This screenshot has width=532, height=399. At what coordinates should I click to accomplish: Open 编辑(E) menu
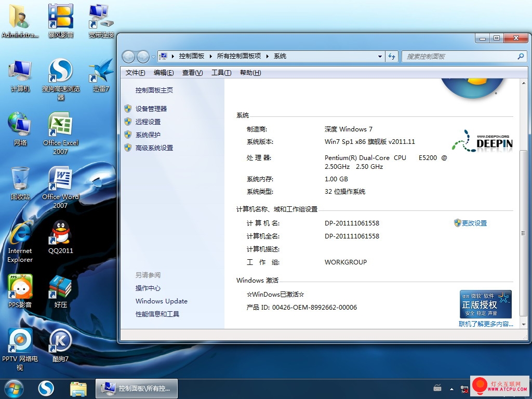pyautogui.click(x=164, y=73)
